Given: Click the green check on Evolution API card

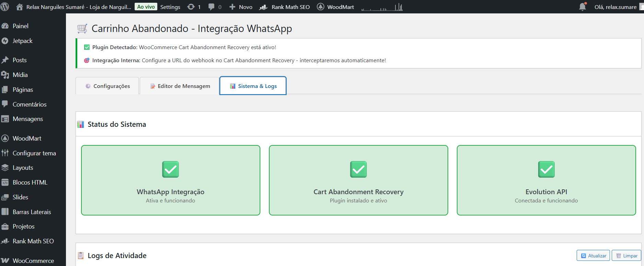Looking at the screenshot, I should pyautogui.click(x=546, y=169).
